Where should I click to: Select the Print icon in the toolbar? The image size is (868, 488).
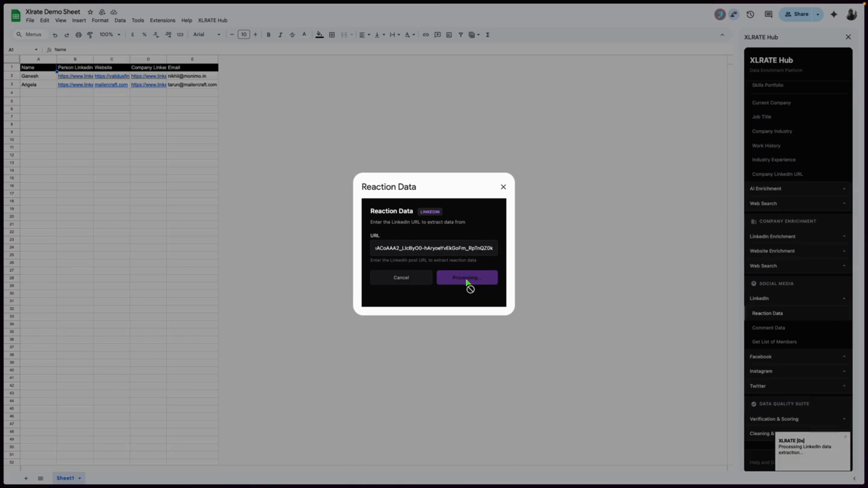78,34
